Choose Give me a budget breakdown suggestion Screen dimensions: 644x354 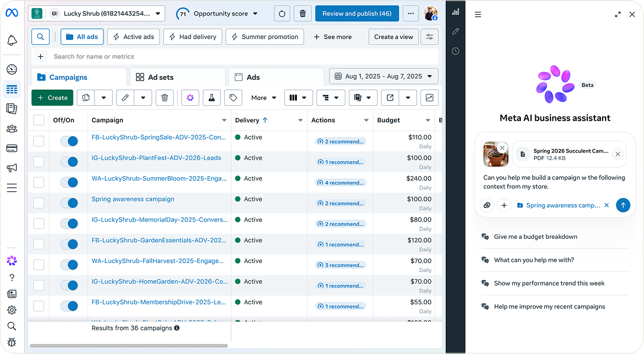tap(536, 236)
